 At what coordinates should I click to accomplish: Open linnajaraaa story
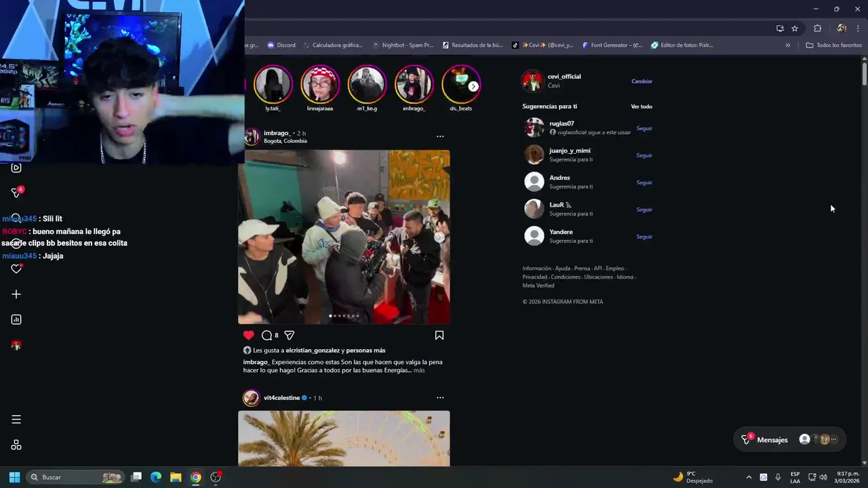coord(320,84)
